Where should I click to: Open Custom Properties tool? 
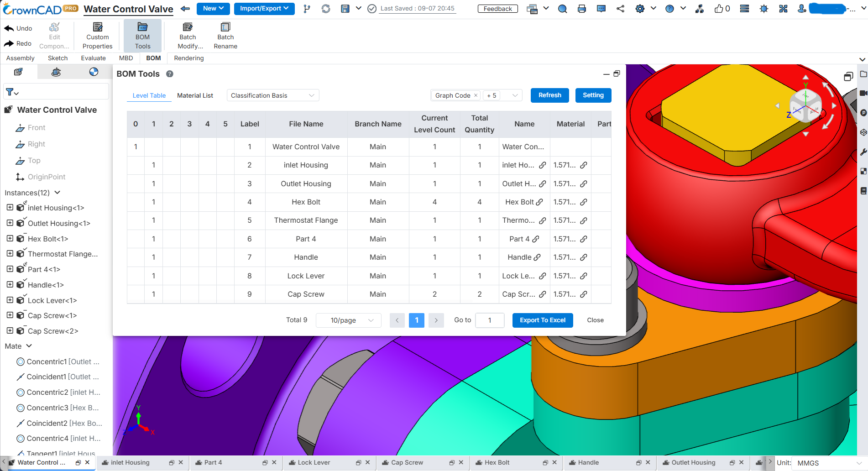pos(97,36)
